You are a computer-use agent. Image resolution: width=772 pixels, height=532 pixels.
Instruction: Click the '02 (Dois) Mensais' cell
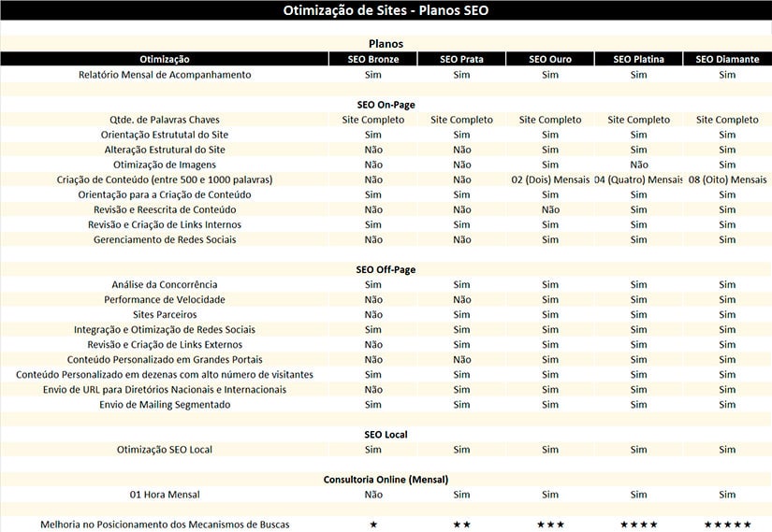click(x=550, y=180)
